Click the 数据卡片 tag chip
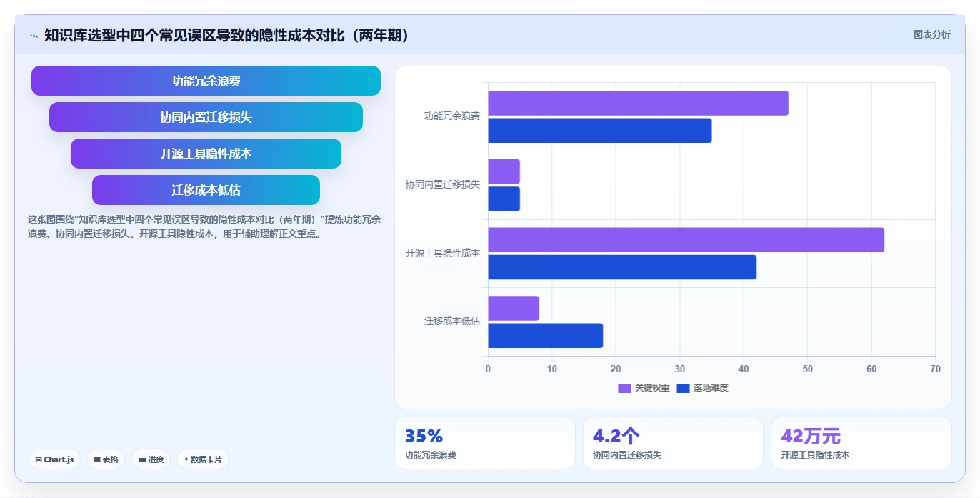980x498 pixels. 203,459
